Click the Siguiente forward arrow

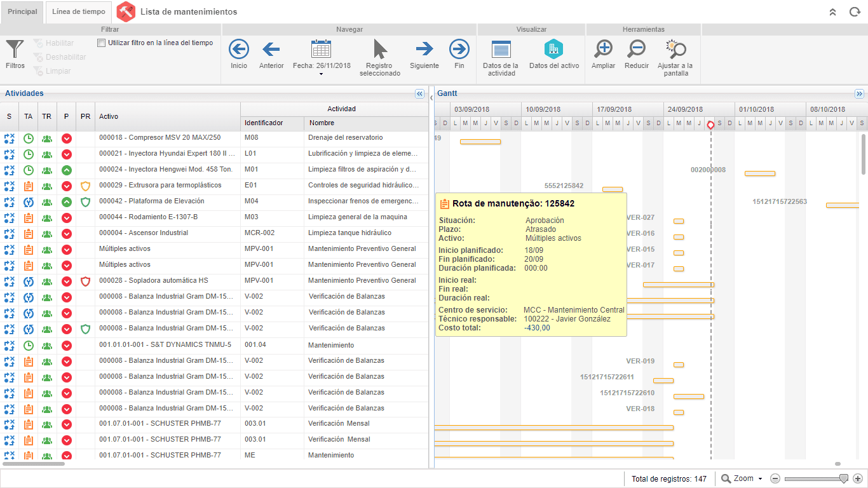click(x=424, y=55)
